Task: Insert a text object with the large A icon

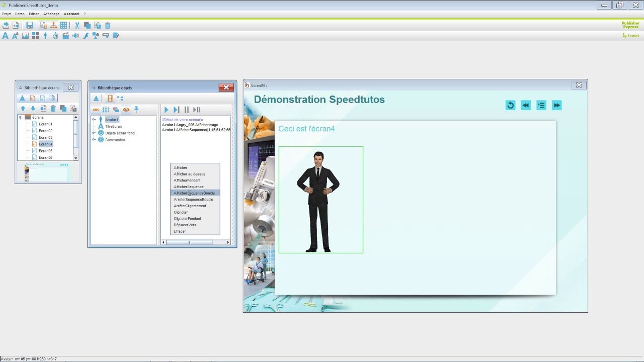Action: click(x=6, y=36)
